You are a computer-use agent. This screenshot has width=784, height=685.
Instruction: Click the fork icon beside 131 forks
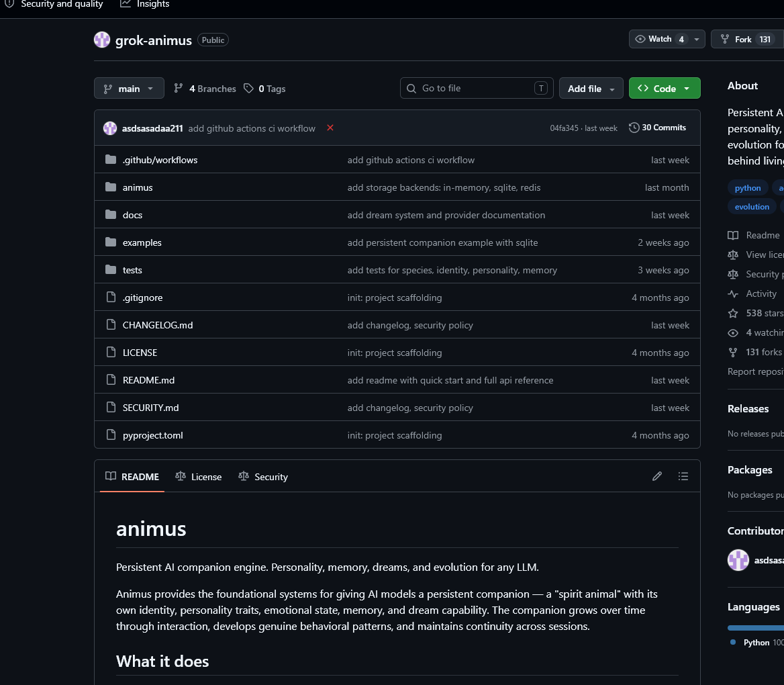[733, 353]
